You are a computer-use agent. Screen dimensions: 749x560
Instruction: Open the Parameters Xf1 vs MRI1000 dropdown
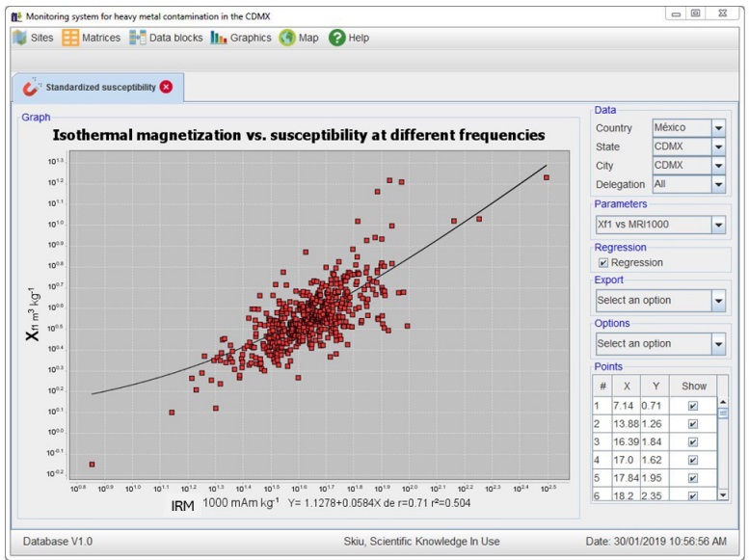pos(718,225)
